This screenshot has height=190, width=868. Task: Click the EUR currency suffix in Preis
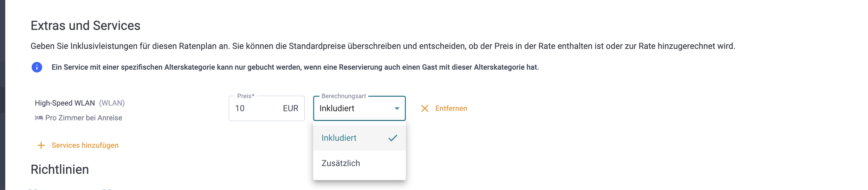[291, 108]
